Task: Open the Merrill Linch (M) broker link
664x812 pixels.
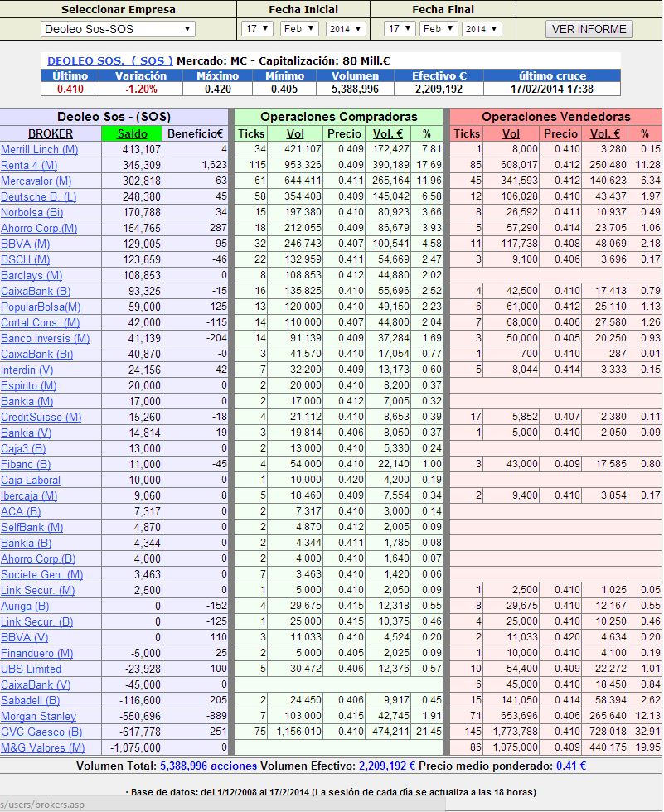Action: 39,150
